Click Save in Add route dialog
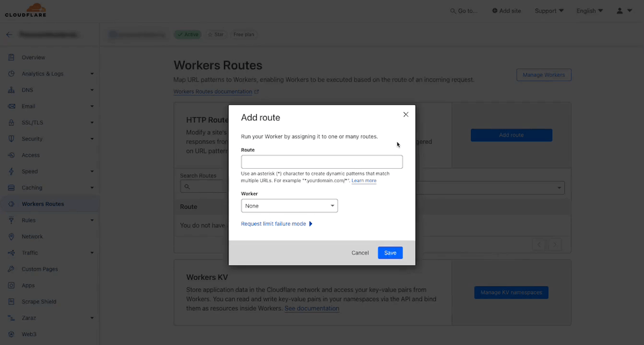644x345 pixels. point(390,253)
